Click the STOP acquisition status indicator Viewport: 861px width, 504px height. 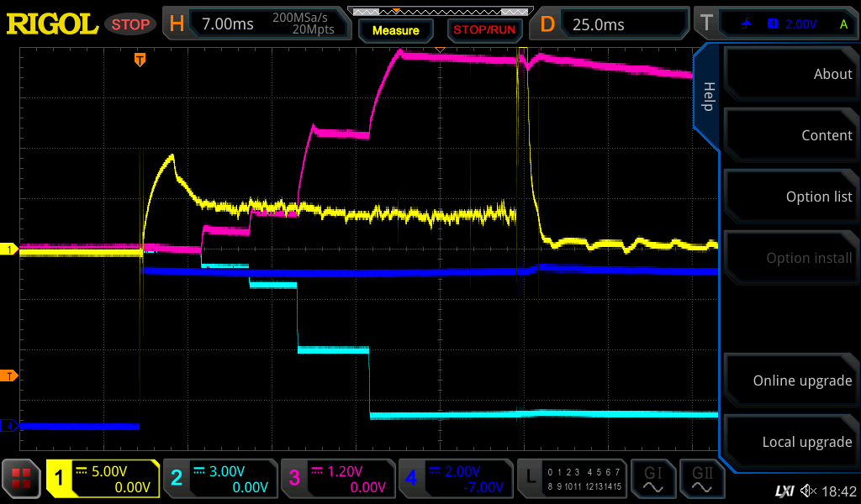(130, 24)
